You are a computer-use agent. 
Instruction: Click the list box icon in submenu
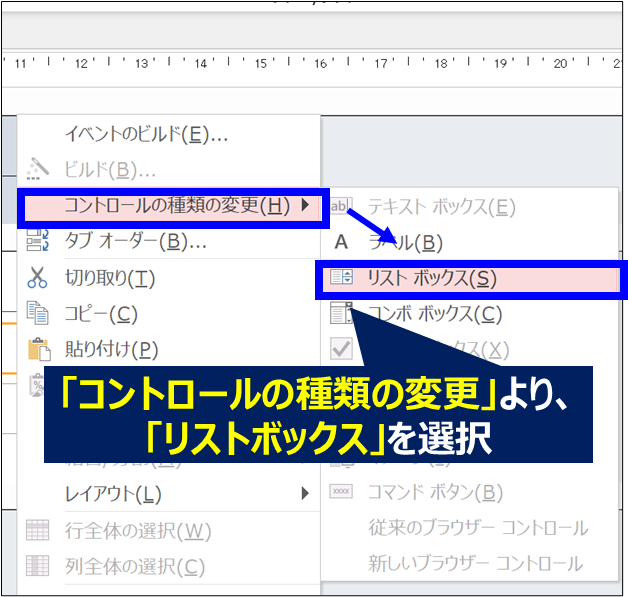coord(341,278)
